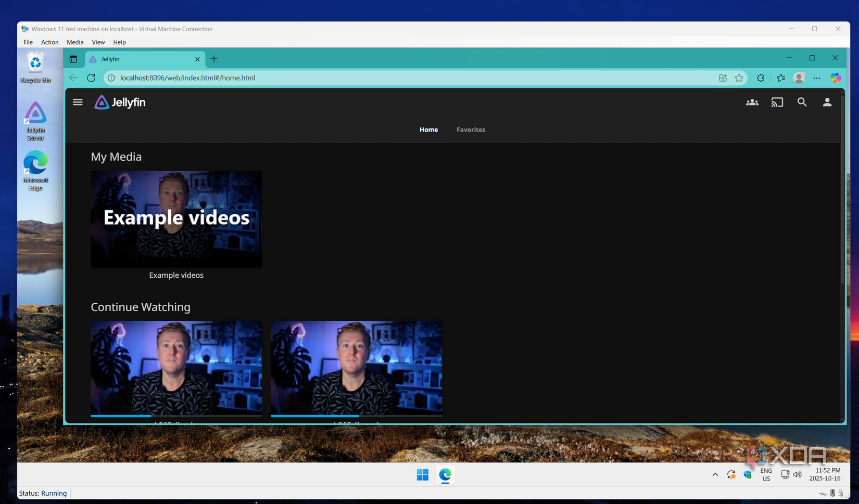The height and width of the screenshot is (504, 859).
Task: Open the Edge extensions puzzle icon
Action: click(761, 78)
